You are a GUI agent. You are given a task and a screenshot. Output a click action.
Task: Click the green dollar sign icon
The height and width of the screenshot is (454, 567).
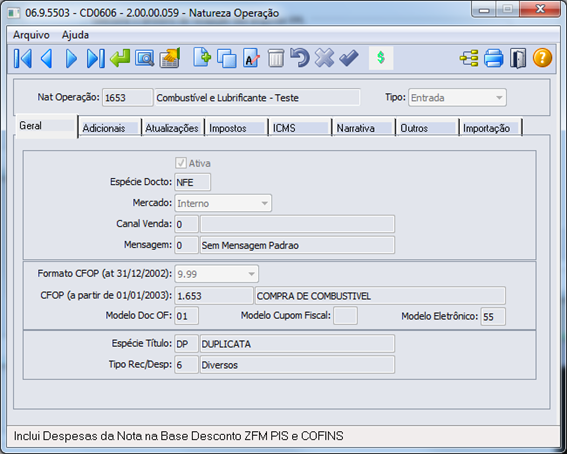point(381,58)
